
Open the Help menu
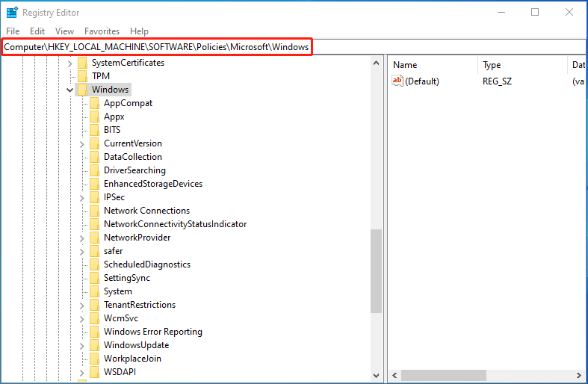(x=139, y=31)
